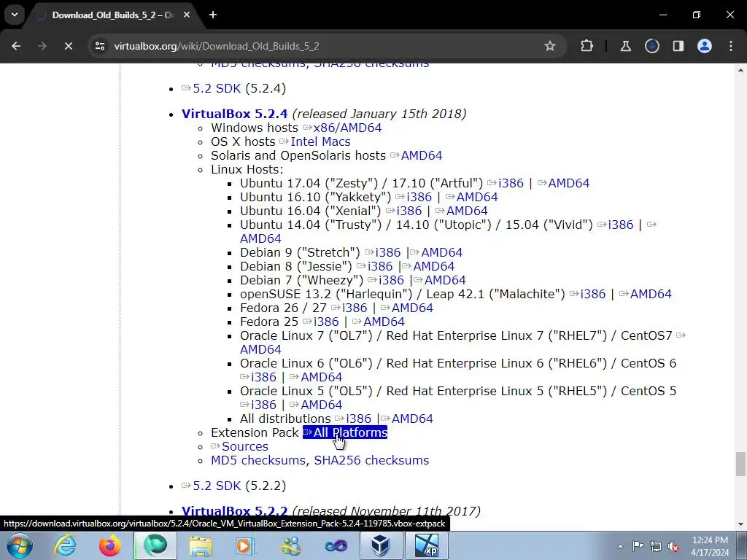Launch Firefox from the taskbar

109,545
